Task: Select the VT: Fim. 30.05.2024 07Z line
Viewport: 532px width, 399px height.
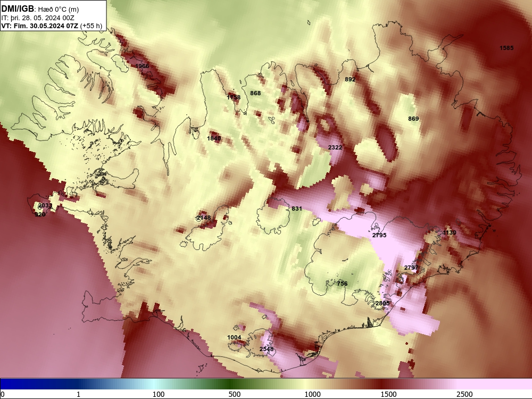Action: click(x=52, y=26)
